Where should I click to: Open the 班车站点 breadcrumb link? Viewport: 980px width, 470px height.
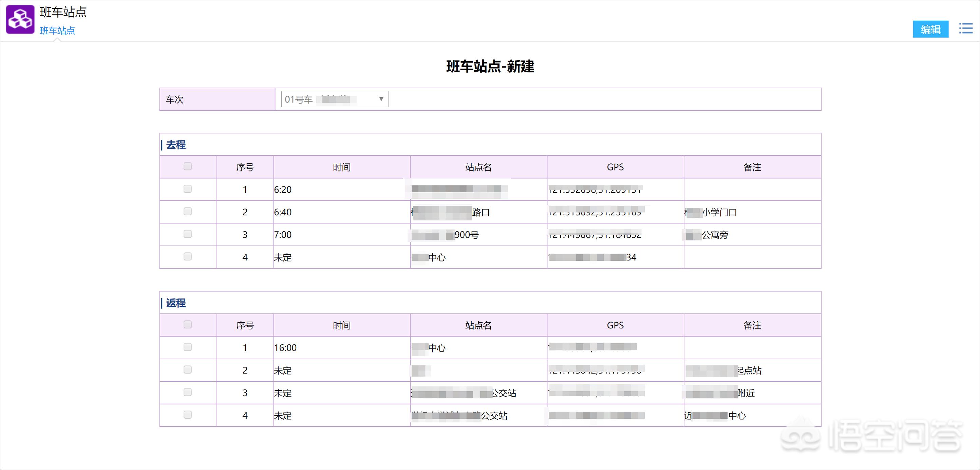coord(57,31)
